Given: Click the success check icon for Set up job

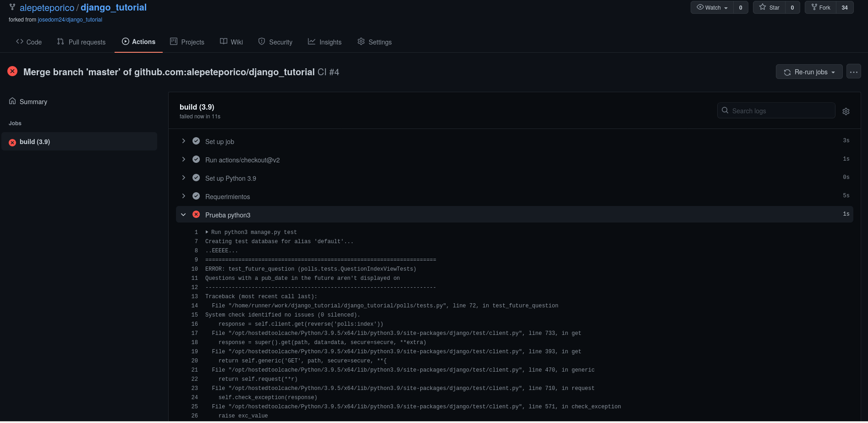Looking at the screenshot, I should [196, 141].
